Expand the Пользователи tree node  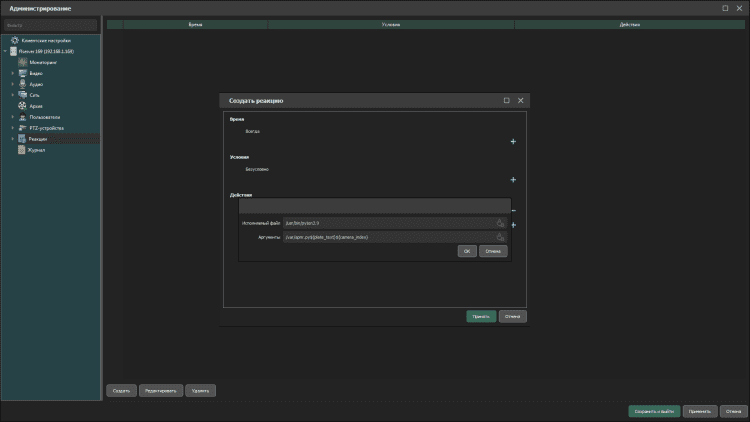tap(13, 117)
